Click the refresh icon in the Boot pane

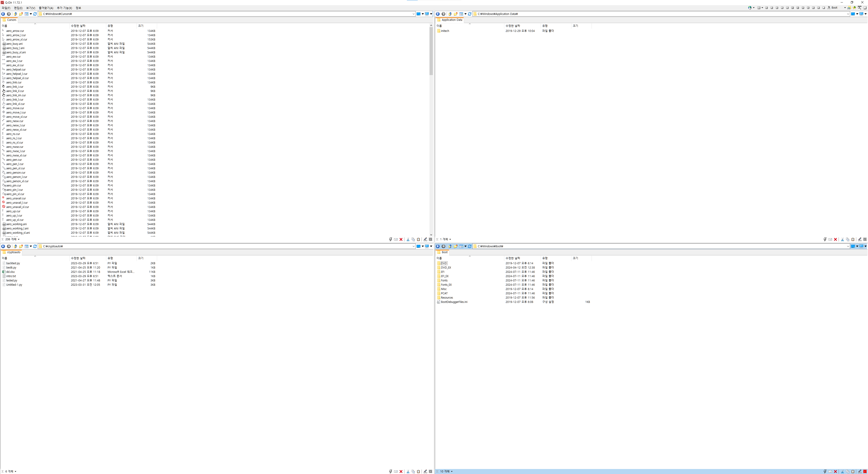coord(470,246)
